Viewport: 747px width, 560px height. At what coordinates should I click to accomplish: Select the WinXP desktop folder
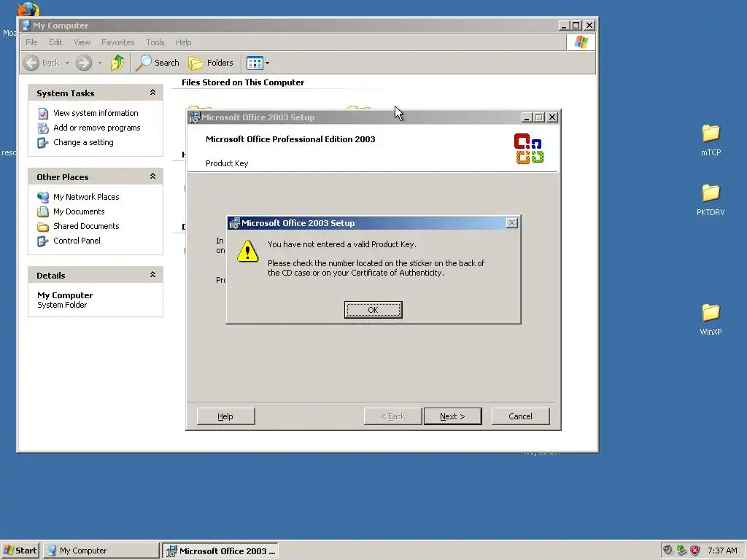[x=711, y=319]
